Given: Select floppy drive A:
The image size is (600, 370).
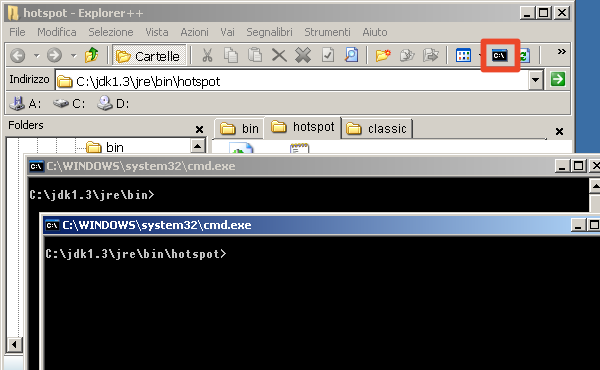Looking at the screenshot, I should (25, 104).
